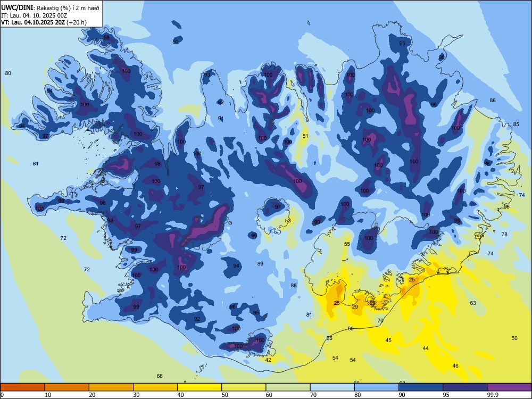This screenshot has height=399, width=532.
Task: Click the map humidity value '91'
Action: pos(221,119)
